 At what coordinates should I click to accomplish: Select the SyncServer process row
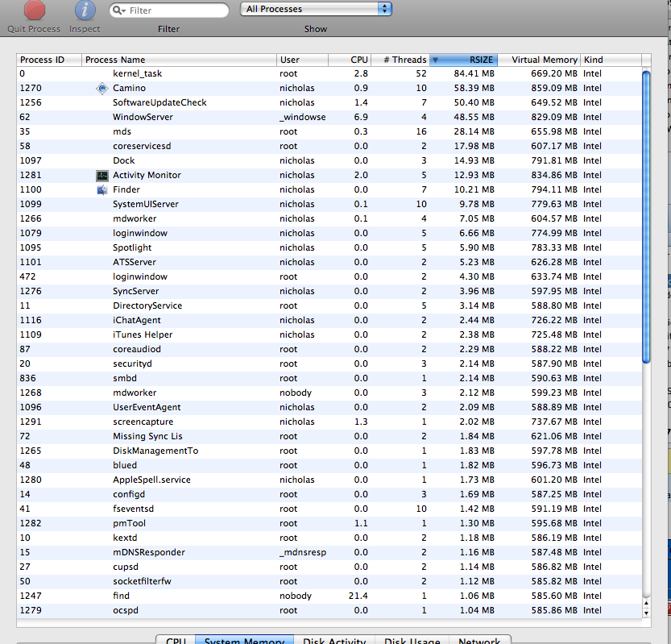(329, 292)
